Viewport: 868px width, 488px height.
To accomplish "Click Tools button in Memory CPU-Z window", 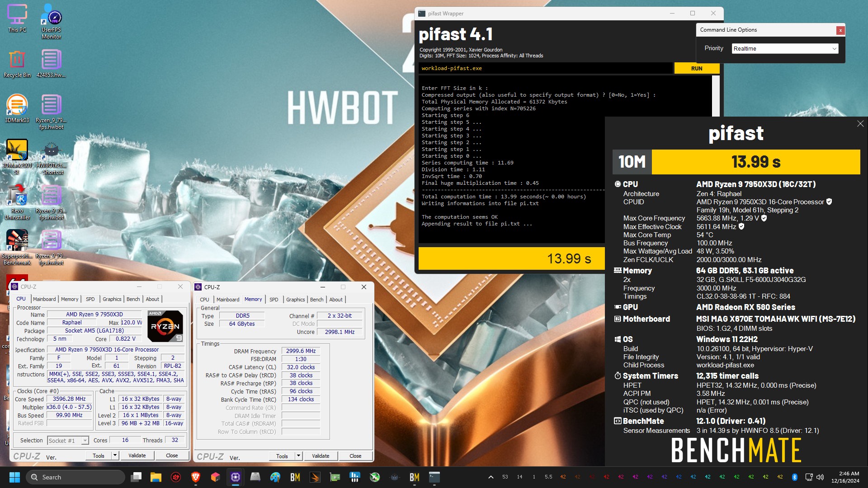I will [x=282, y=456].
